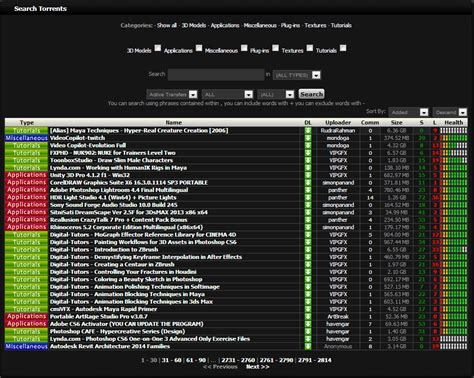Open the Active Transfers dropdown
This screenshot has height=378, width=474.
point(172,94)
